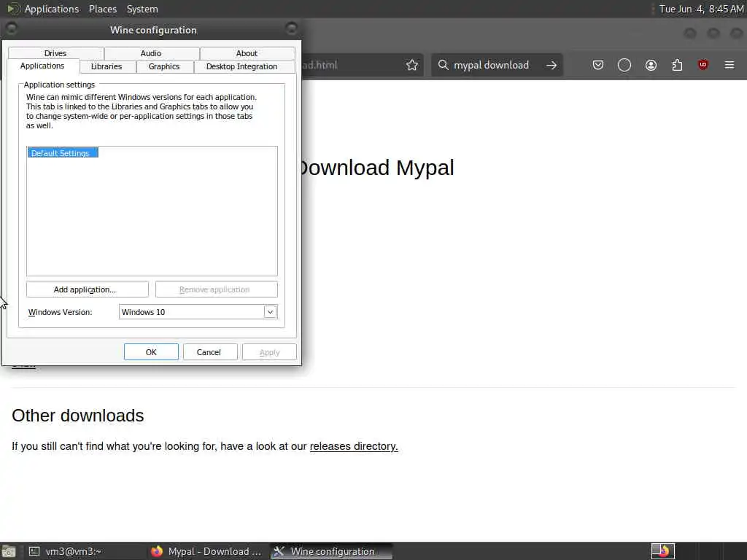
Task: Switch to the Audio tab
Action: pyautogui.click(x=151, y=53)
